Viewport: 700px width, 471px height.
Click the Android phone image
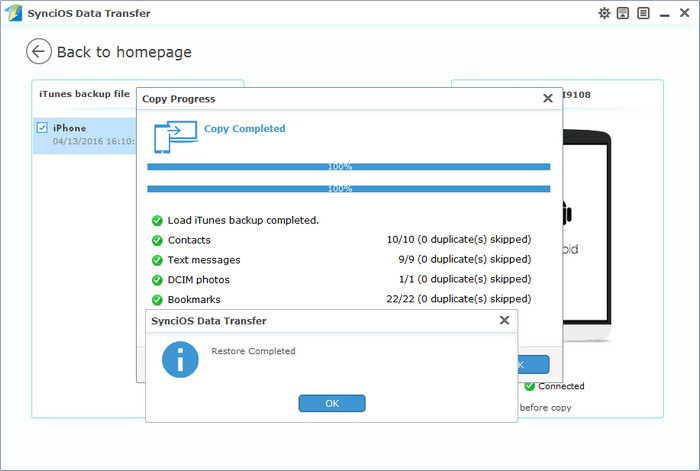587,235
